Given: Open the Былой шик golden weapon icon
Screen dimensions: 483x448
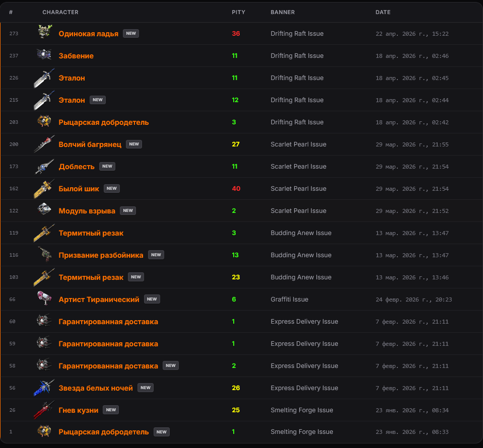Looking at the screenshot, I should tap(44, 188).
